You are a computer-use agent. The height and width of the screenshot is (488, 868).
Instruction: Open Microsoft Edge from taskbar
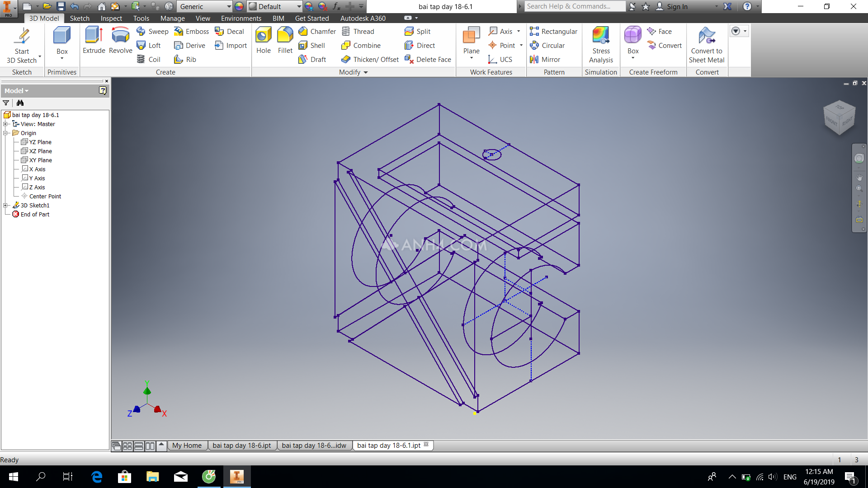(x=97, y=477)
